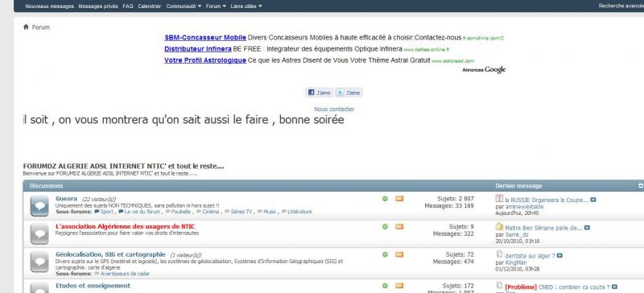The image size is (644, 293).
Task: Click the Guesra forum speech bubble icon
Action: click(x=39, y=206)
